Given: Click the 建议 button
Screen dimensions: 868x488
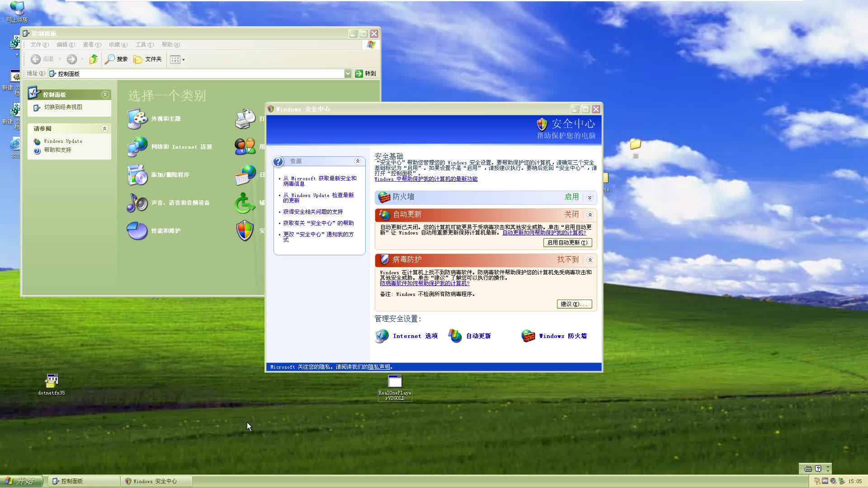Looking at the screenshot, I should [x=574, y=304].
